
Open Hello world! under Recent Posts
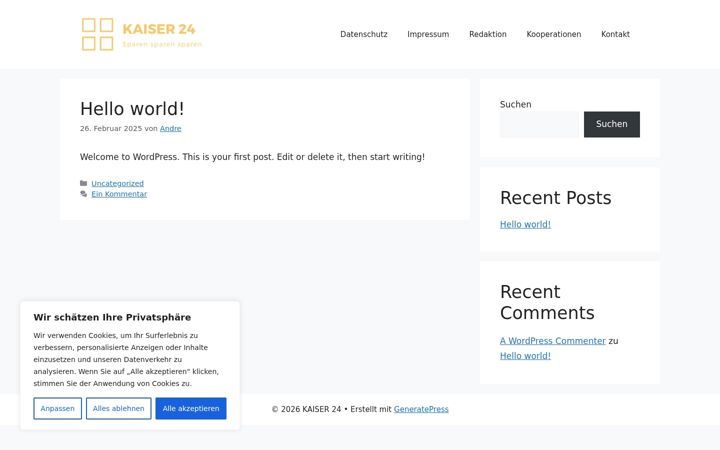[x=525, y=225]
